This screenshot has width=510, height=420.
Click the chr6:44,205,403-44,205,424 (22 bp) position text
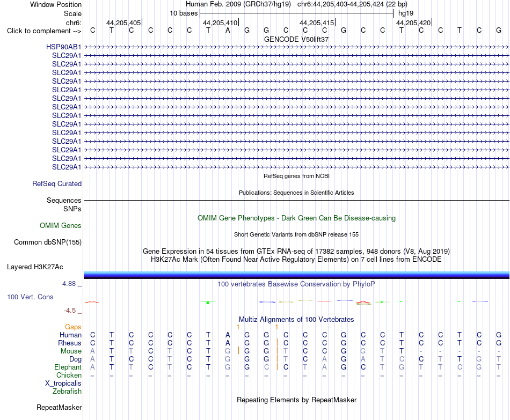point(352,4)
